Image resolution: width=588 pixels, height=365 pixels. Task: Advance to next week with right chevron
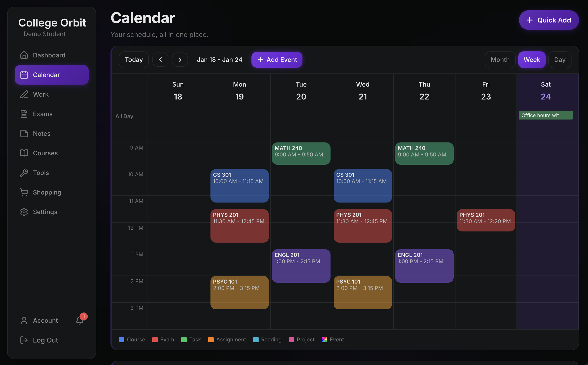(x=180, y=60)
